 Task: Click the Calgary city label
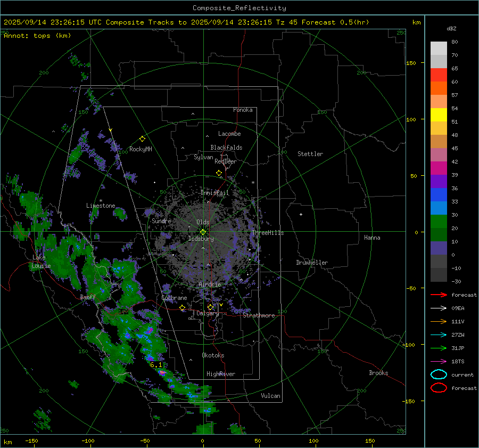[208, 313]
